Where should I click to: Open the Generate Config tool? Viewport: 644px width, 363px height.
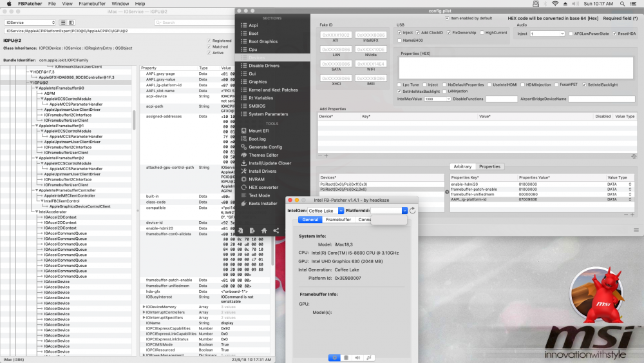pyautogui.click(x=265, y=147)
